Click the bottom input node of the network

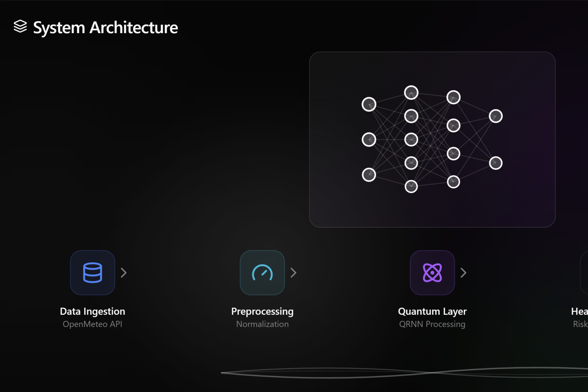(x=369, y=175)
